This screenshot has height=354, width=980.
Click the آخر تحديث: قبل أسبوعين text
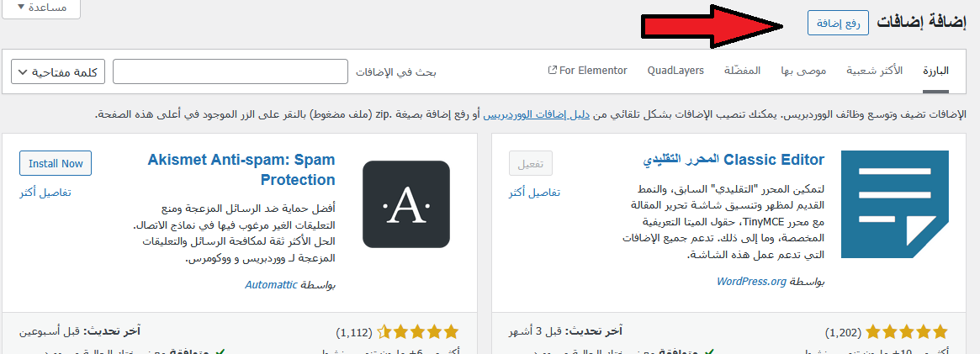pos(81,331)
